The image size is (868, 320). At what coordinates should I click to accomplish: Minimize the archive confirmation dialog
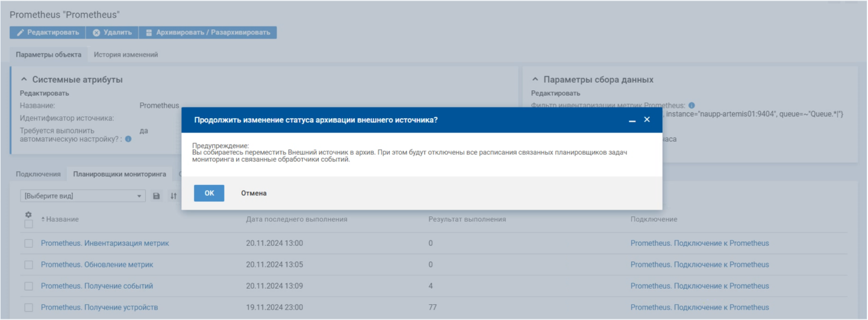pos(632,121)
